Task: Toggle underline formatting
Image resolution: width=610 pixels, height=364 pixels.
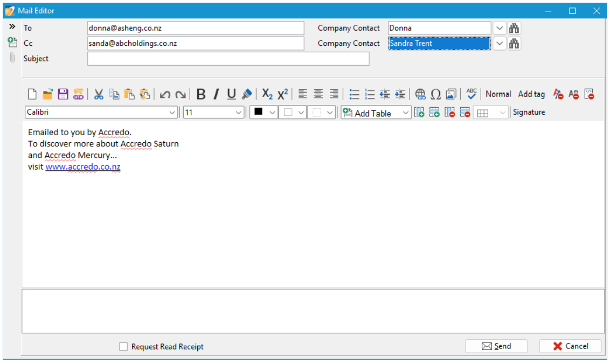Action: click(232, 94)
